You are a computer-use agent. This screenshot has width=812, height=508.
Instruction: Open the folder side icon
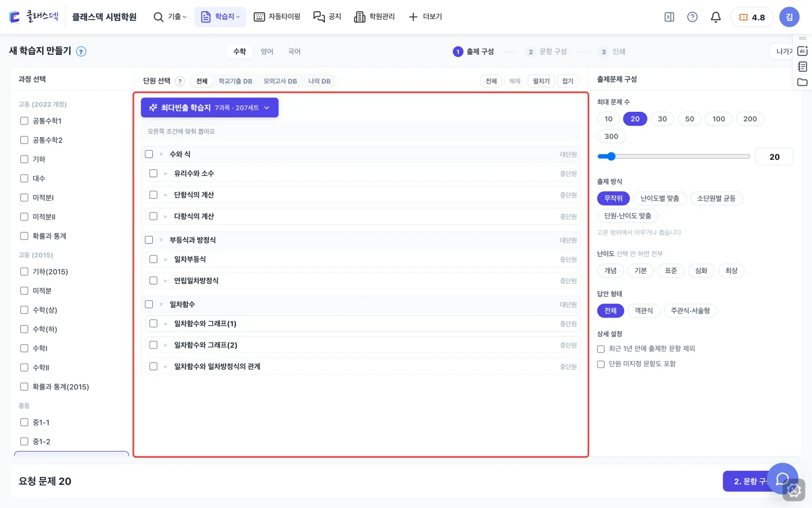(802, 82)
